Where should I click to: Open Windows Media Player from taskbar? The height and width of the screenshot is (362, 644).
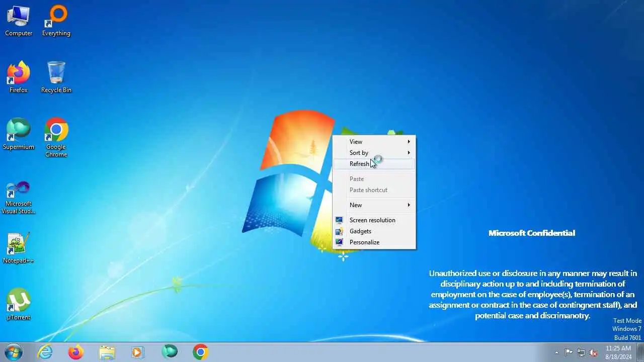point(138,352)
